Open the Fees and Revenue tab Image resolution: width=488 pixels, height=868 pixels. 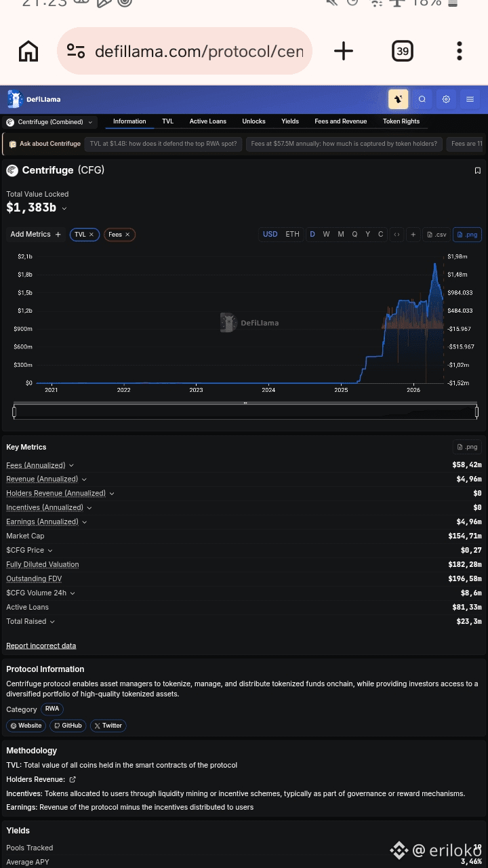click(x=341, y=121)
